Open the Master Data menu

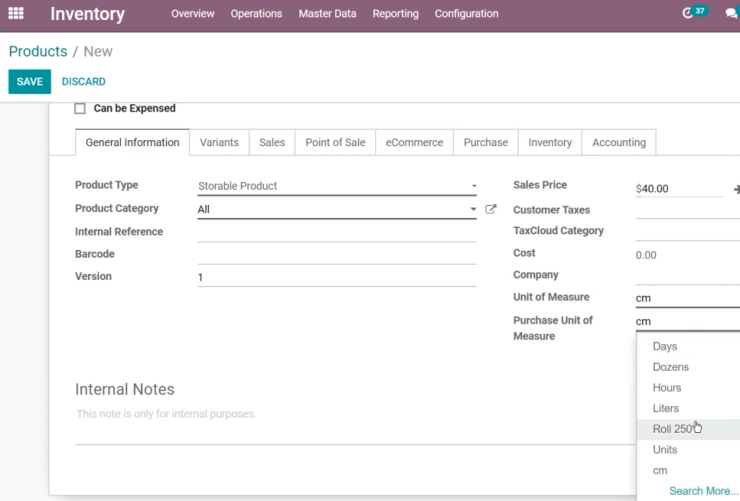pyautogui.click(x=327, y=14)
